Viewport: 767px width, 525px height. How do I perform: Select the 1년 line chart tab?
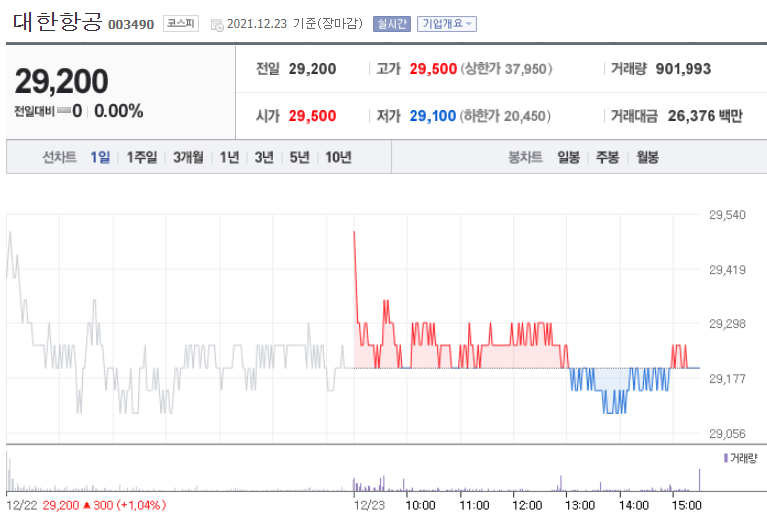(x=229, y=157)
